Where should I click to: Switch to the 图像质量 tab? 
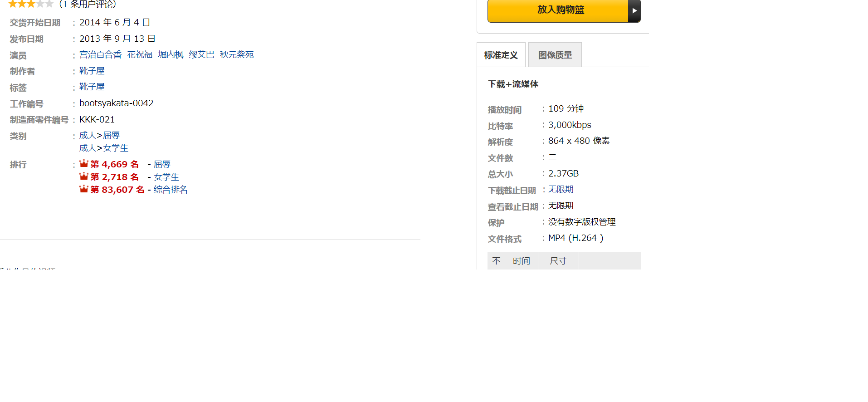pyautogui.click(x=555, y=55)
